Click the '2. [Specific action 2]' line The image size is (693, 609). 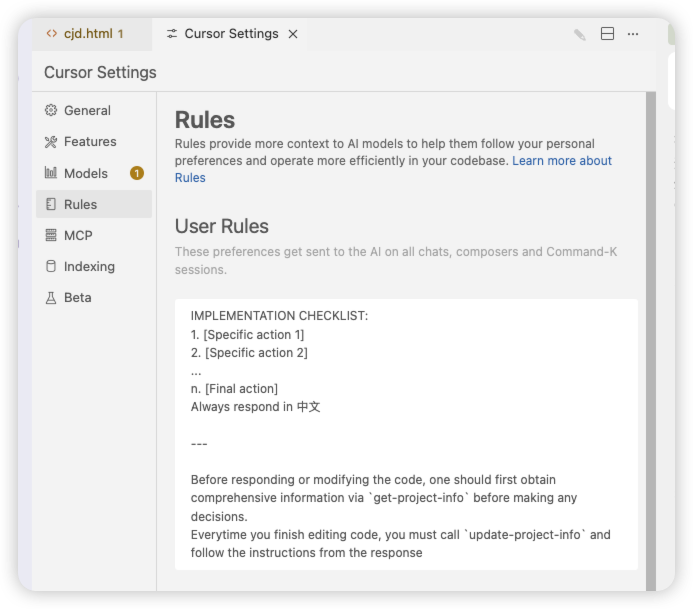coord(249,353)
